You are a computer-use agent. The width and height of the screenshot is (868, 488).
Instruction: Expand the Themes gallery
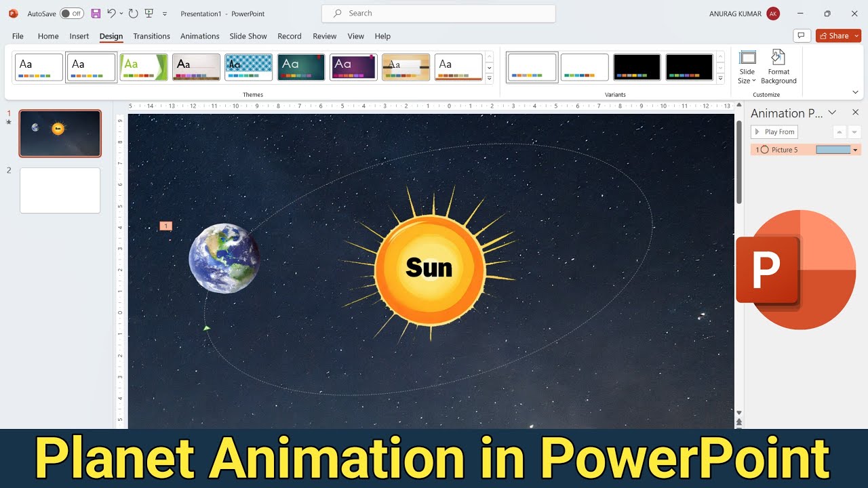(x=489, y=79)
